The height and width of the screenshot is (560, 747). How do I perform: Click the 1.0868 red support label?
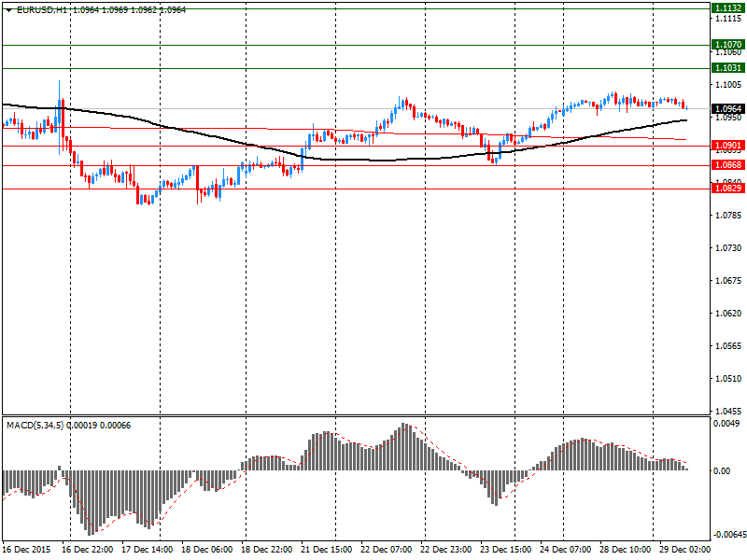[x=728, y=165]
